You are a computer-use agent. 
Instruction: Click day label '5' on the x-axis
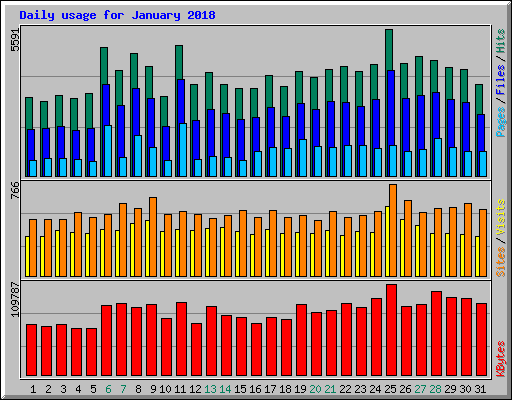93,389
